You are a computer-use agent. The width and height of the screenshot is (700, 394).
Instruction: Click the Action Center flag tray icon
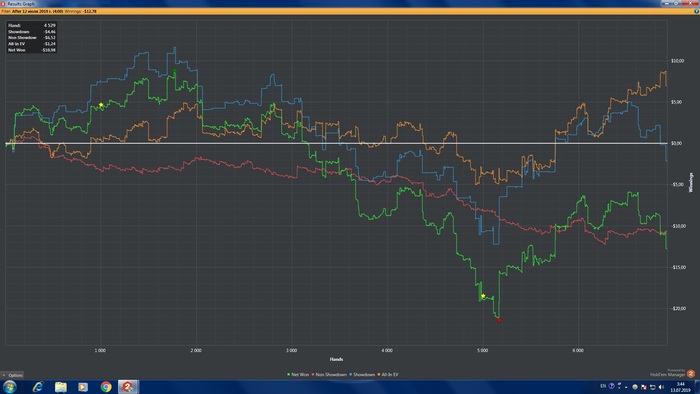[x=643, y=387]
